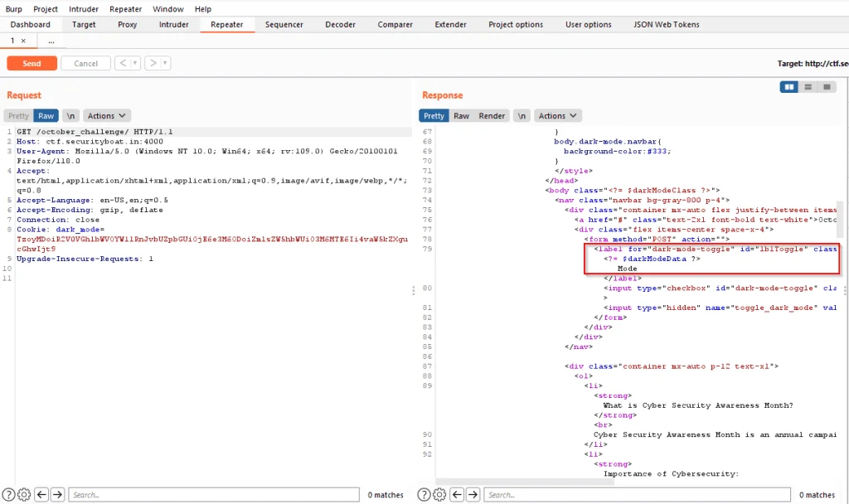The height and width of the screenshot is (504, 849).
Task: Focus the Response search field
Action: click(637, 494)
